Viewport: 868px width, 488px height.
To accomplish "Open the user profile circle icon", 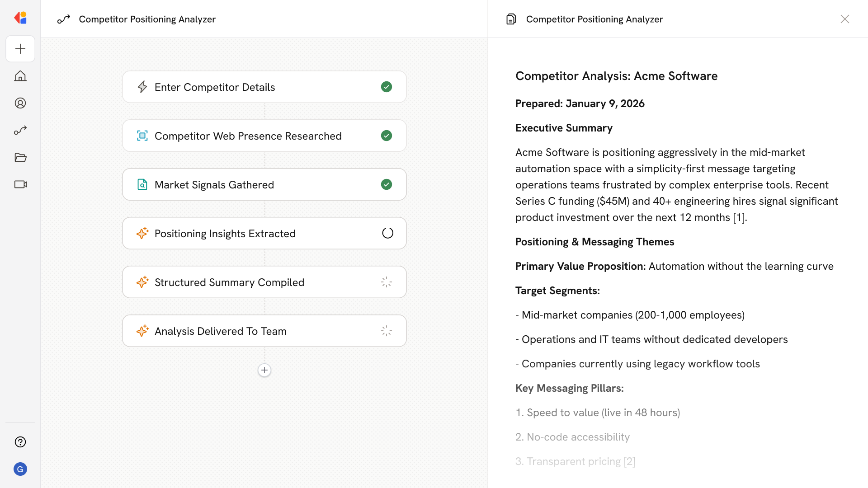I will [x=20, y=103].
